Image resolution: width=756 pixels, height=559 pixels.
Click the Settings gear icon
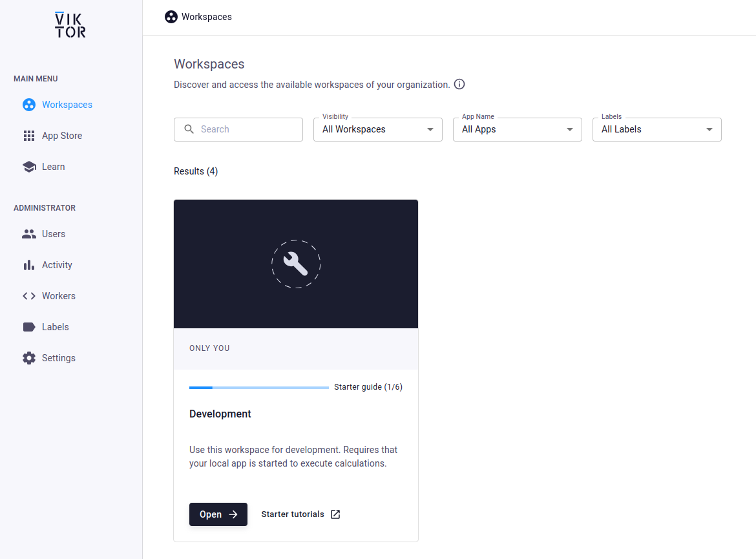click(29, 358)
